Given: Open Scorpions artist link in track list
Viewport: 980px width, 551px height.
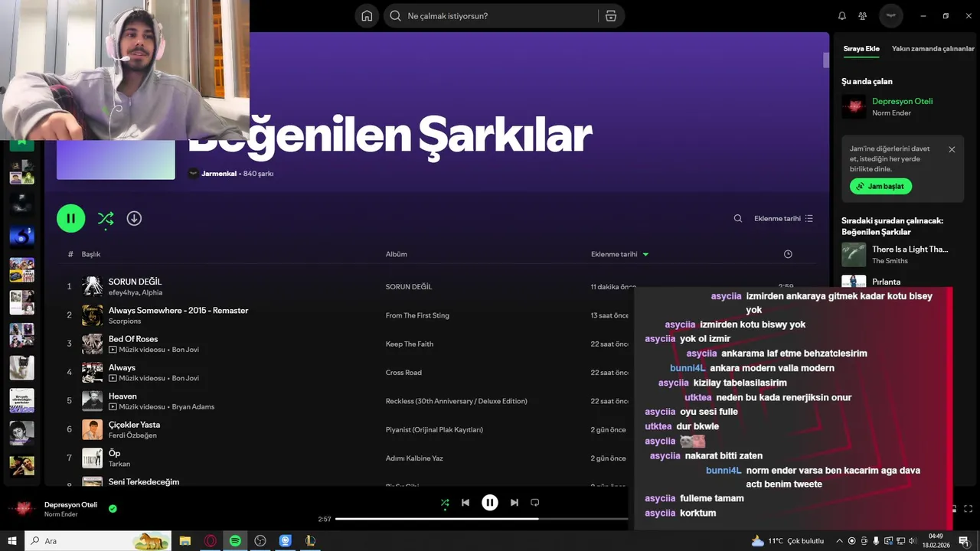Looking at the screenshot, I should pyautogui.click(x=125, y=321).
